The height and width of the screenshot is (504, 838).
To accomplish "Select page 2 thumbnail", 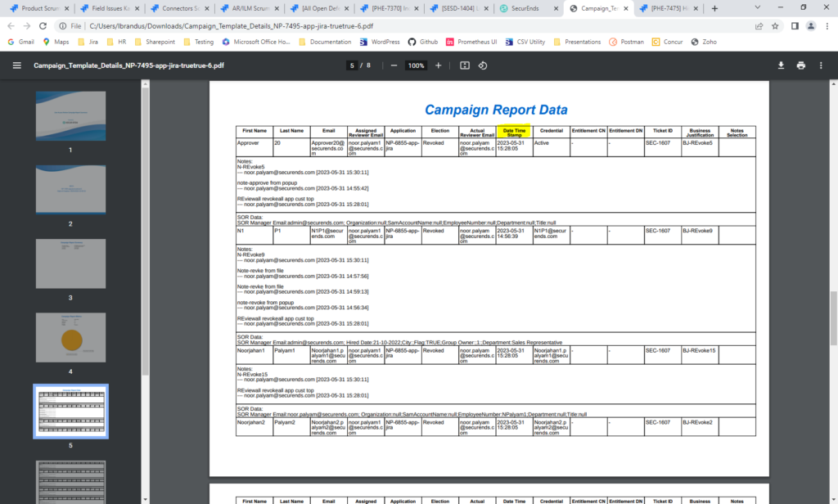I will [70, 189].
